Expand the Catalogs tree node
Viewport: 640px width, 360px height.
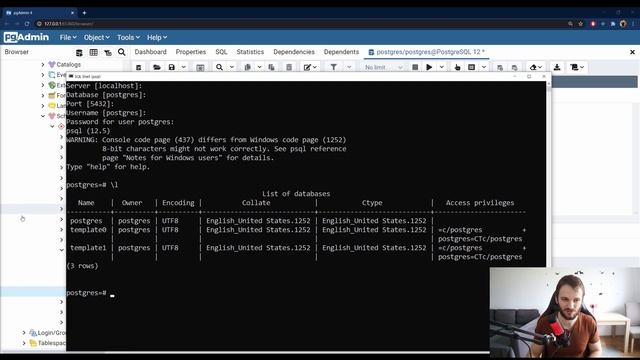point(43,64)
